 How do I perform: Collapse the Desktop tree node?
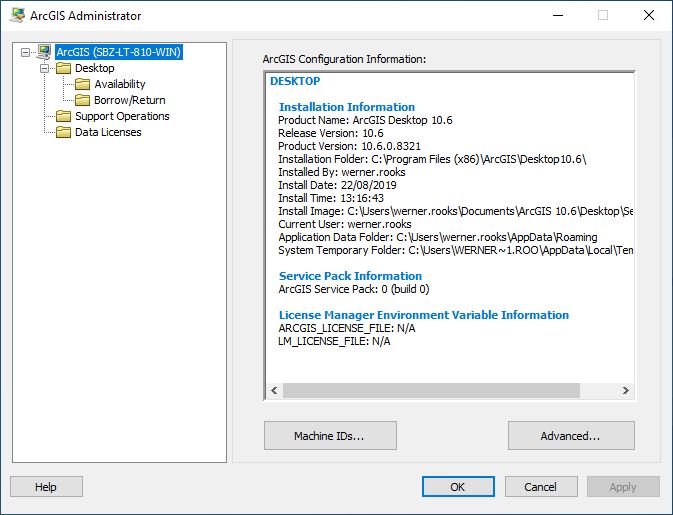pyautogui.click(x=44, y=68)
